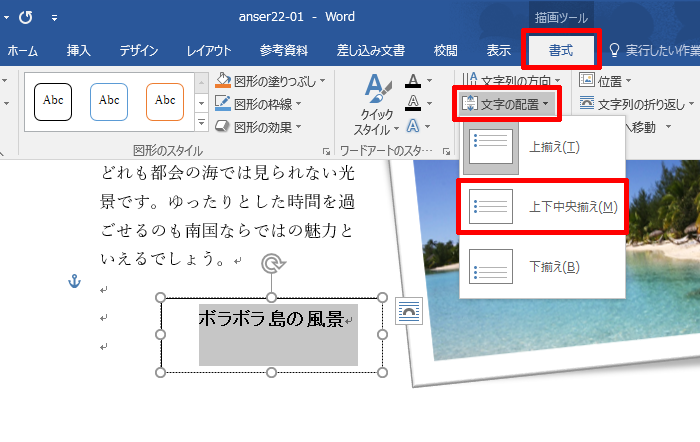Image resolution: width=700 pixels, height=442 pixels.
Task: Choose 上揃え(T) top alignment
Action: coord(542,147)
